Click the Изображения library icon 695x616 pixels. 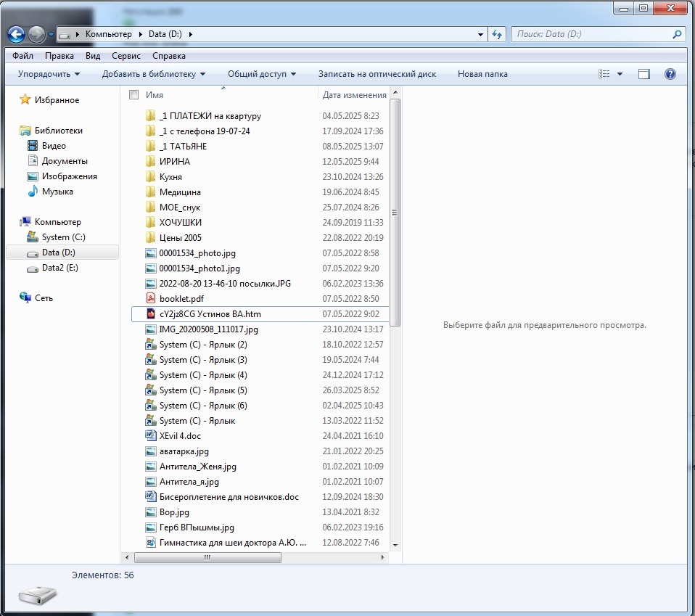[x=33, y=176]
